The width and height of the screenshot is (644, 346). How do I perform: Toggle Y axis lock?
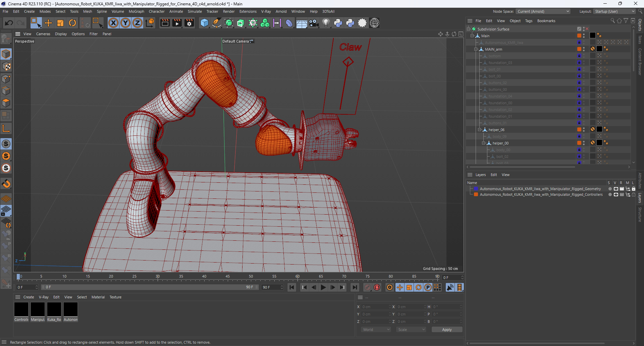(125, 23)
